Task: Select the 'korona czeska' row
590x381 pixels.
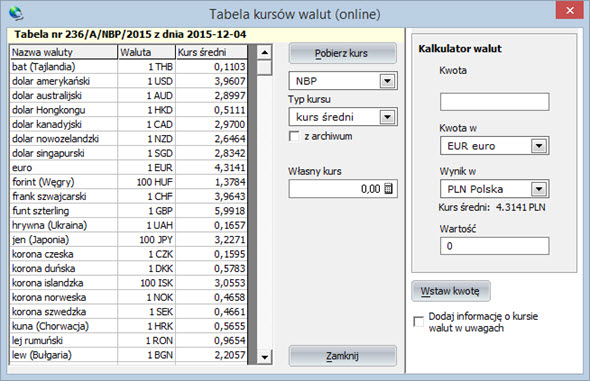Action: click(x=128, y=254)
